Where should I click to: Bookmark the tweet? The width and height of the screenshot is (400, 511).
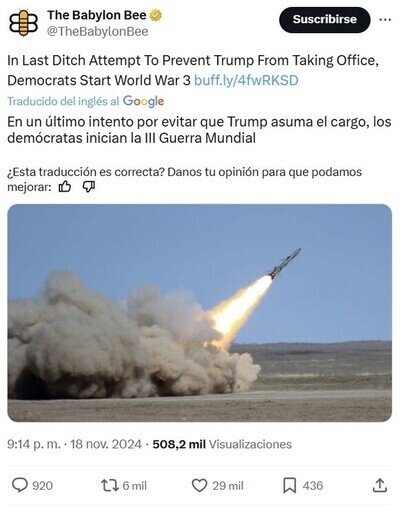[289, 485]
